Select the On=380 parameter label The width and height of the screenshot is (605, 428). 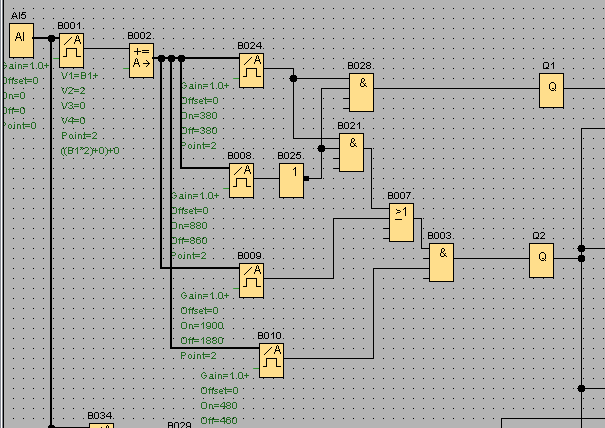[x=199, y=115]
